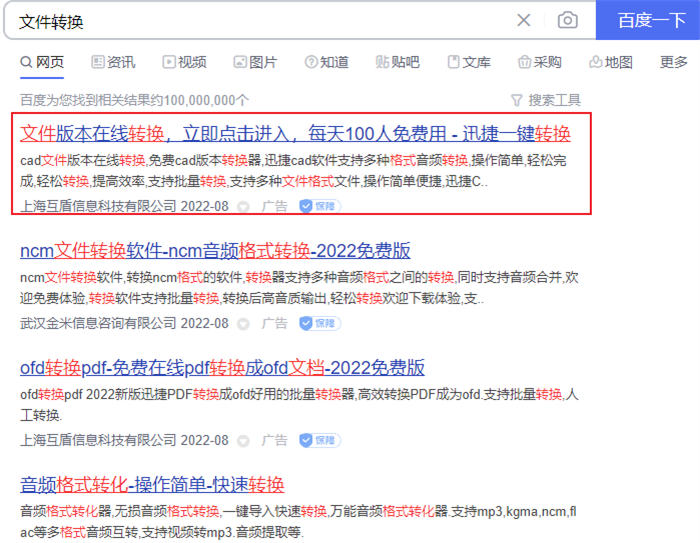Screen dimensions: 700x543
Task: Open the ncm文件转换软件 result link
Action: (x=215, y=250)
